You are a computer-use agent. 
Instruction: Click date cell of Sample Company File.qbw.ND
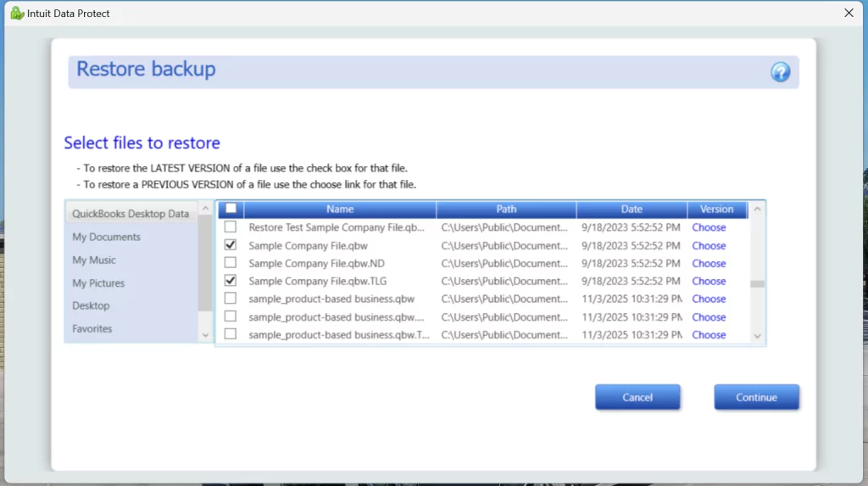coord(631,263)
